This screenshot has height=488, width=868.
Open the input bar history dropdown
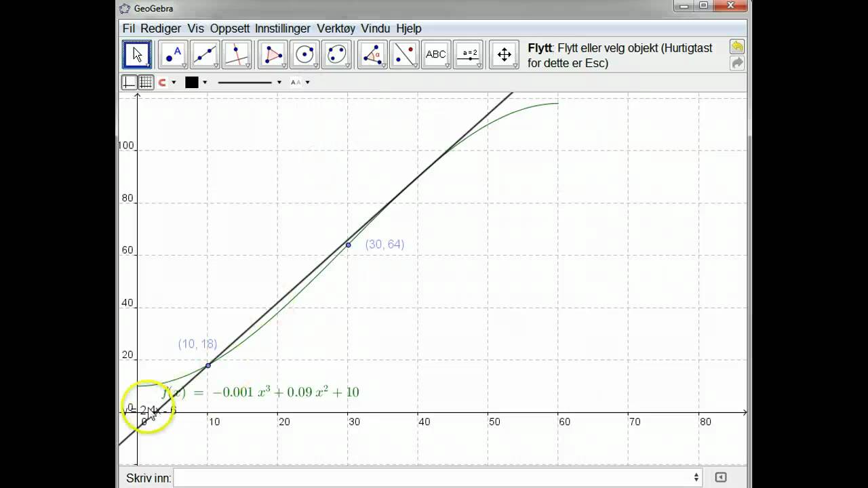click(696, 478)
